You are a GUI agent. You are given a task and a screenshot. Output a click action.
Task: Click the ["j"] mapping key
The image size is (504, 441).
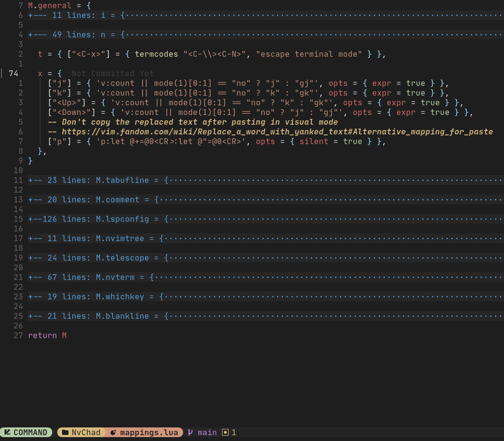coord(60,83)
